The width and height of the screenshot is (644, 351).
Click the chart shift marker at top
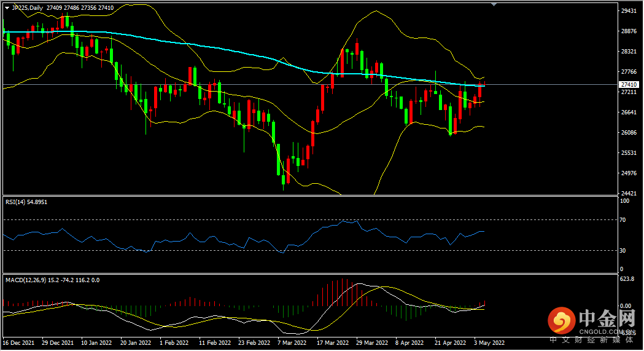(x=494, y=4)
